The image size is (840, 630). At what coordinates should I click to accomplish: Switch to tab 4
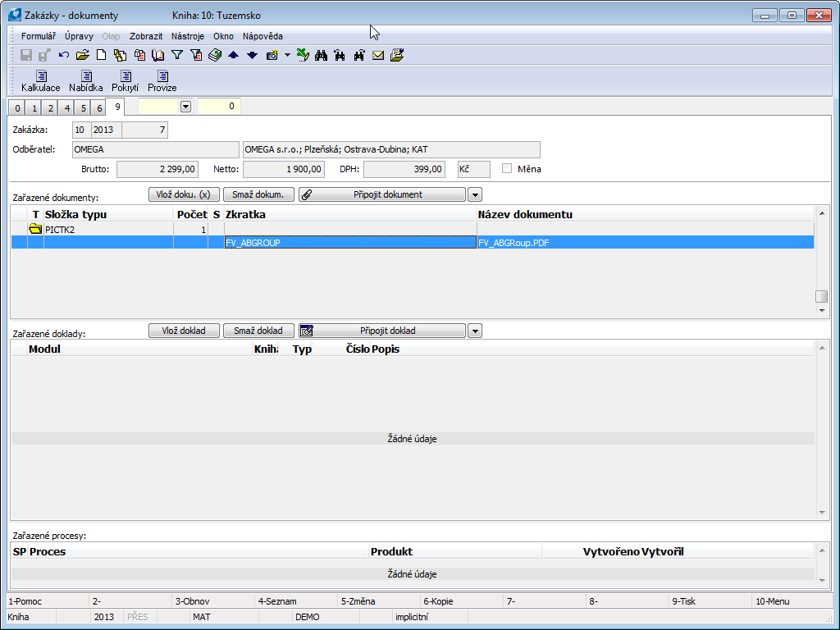[66, 107]
